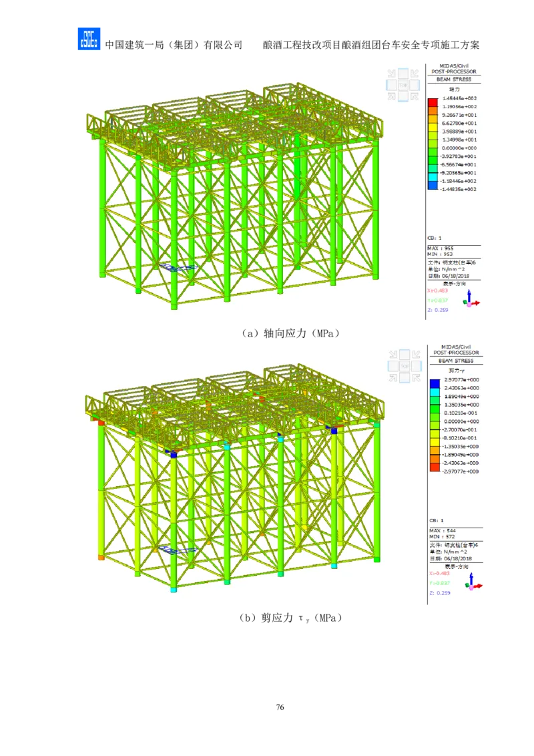Click the XYZ axis triad in lower legend

(473, 582)
